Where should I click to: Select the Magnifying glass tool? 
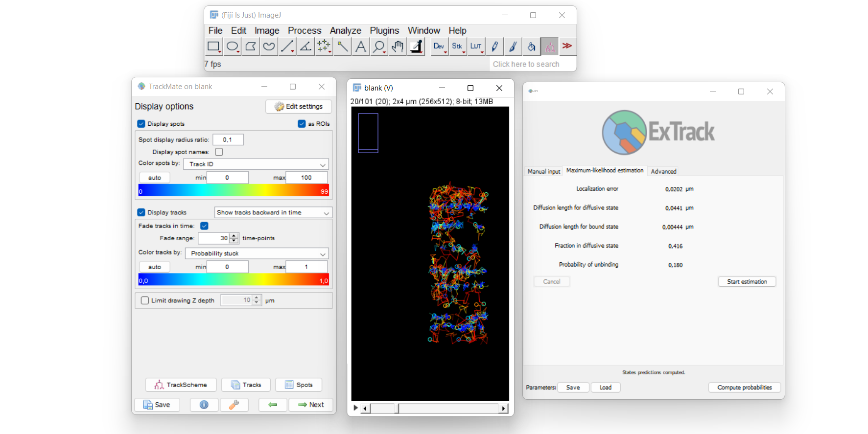379,46
